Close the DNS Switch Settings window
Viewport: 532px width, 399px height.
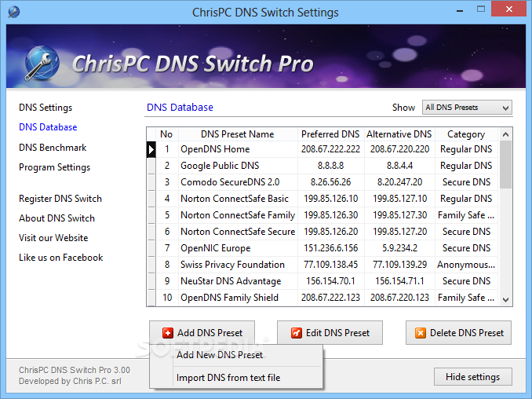(x=508, y=9)
